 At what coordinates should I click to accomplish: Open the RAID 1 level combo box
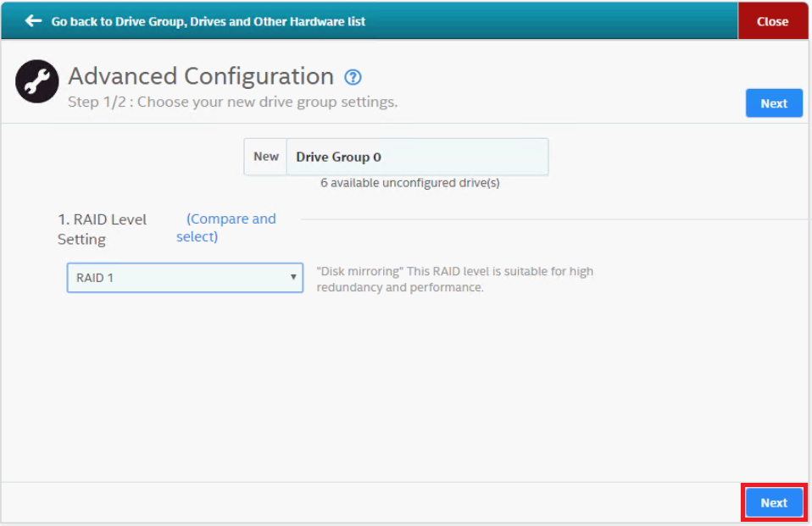pos(185,277)
